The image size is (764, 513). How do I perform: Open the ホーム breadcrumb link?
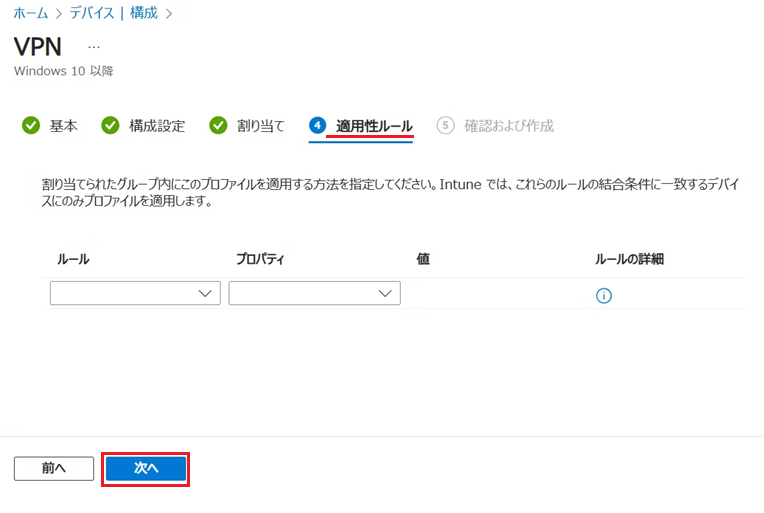(31, 13)
